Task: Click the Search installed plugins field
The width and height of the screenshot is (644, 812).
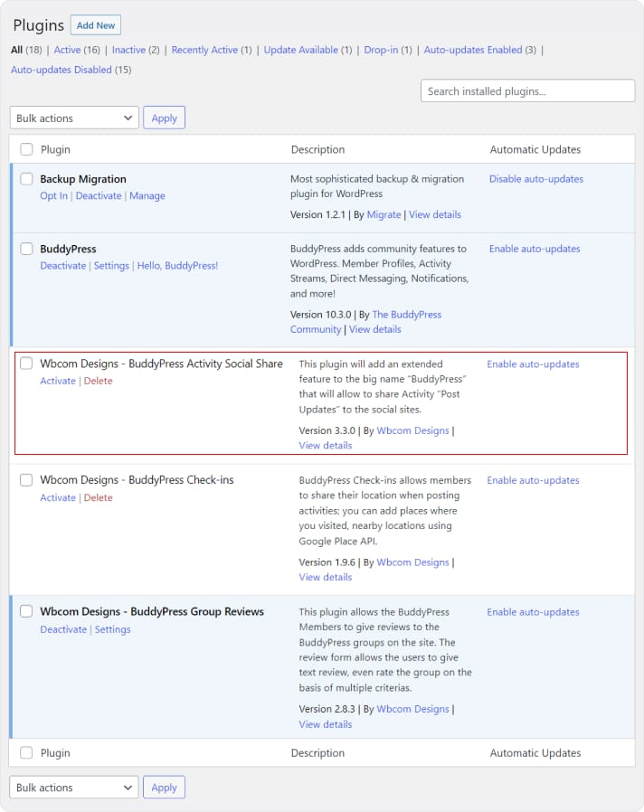Action: 527,91
